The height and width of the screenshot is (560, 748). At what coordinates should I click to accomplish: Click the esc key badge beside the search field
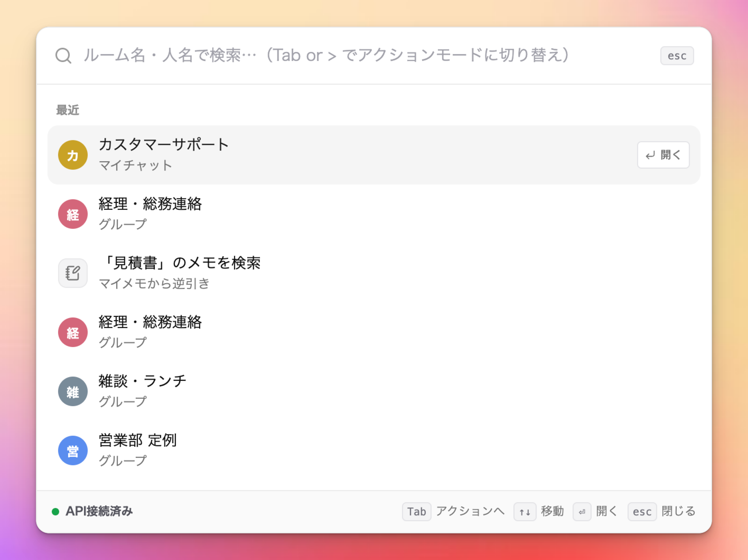(677, 56)
